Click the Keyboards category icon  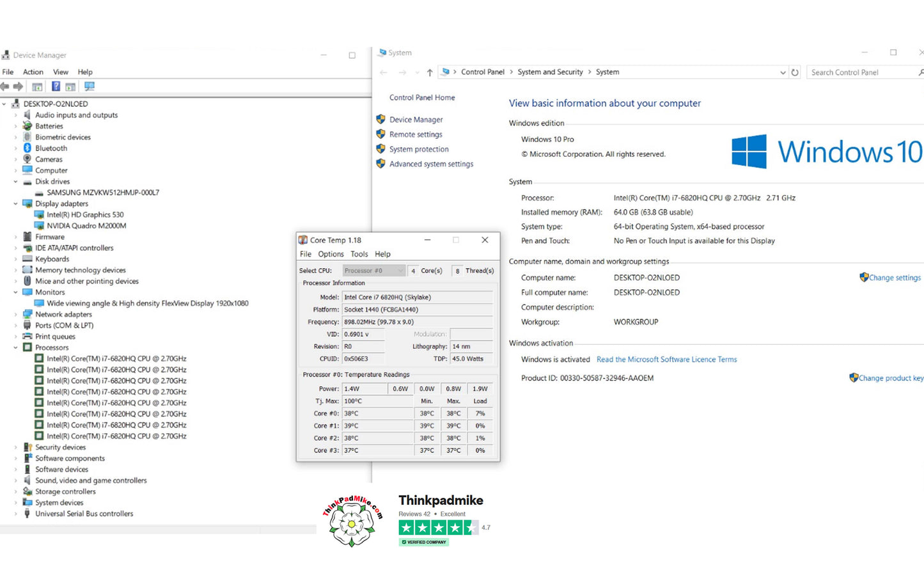[27, 259]
